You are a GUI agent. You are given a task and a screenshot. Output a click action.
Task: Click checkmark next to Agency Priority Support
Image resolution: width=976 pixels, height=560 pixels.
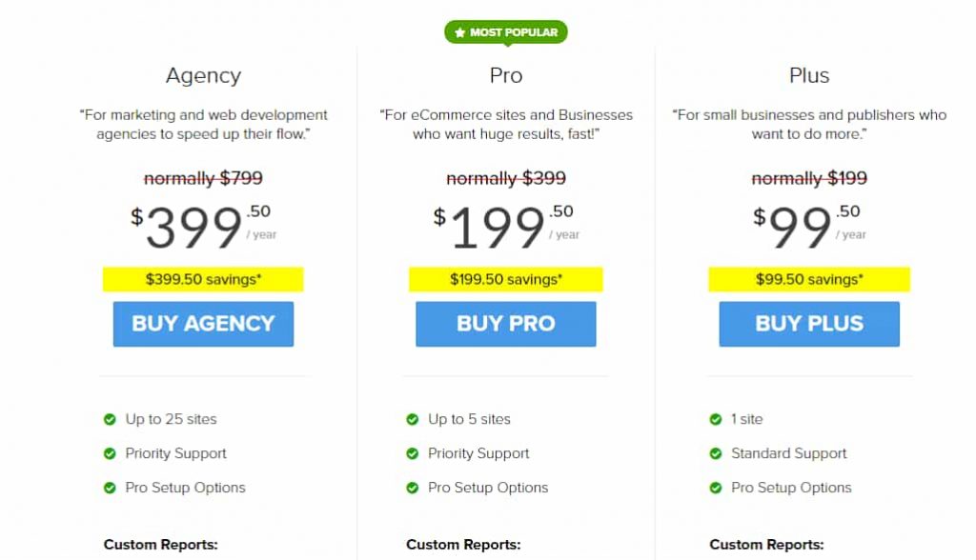[110, 453]
